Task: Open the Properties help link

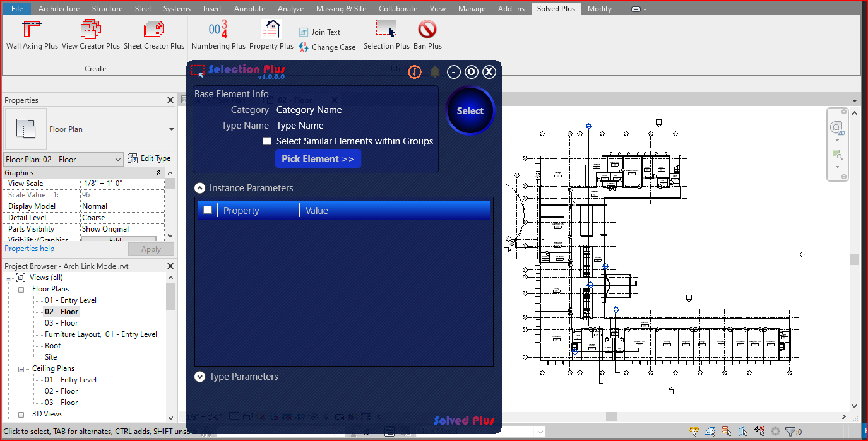Action: 30,249
